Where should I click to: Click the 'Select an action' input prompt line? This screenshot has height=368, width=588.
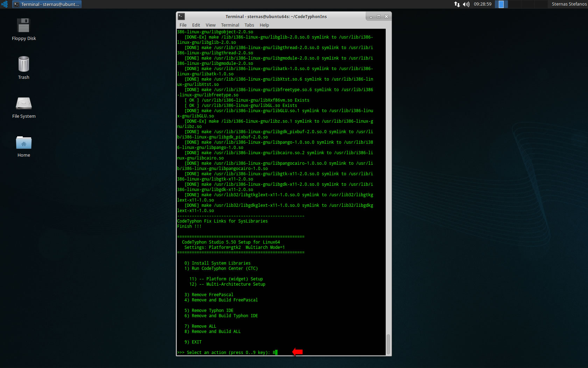pyautogui.click(x=227, y=353)
